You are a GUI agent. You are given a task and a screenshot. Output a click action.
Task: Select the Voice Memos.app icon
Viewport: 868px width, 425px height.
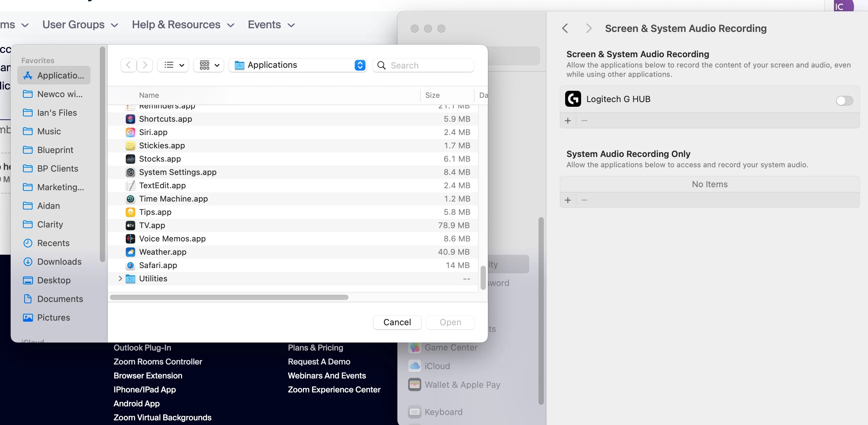click(130, 239)
